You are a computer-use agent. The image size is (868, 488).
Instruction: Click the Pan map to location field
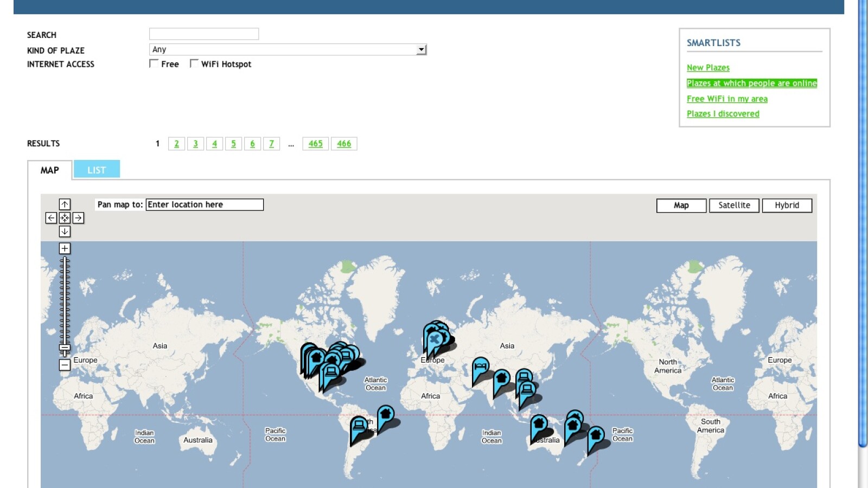tap(205, 205)
